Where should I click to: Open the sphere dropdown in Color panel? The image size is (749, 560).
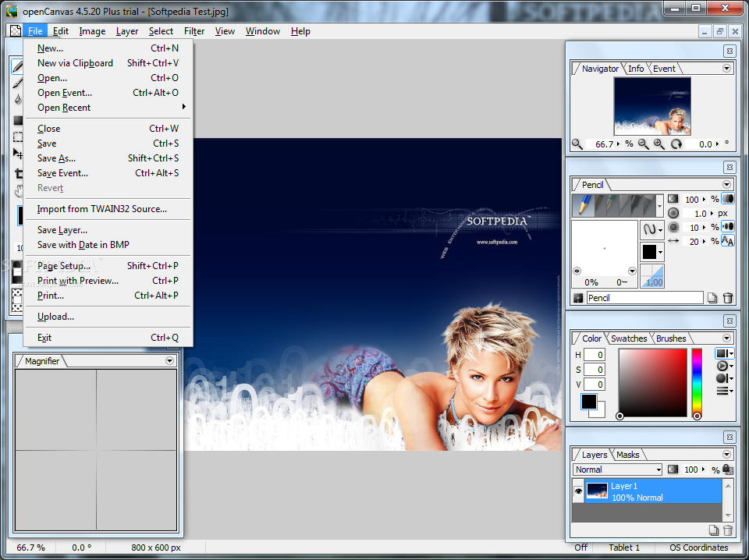725,378
